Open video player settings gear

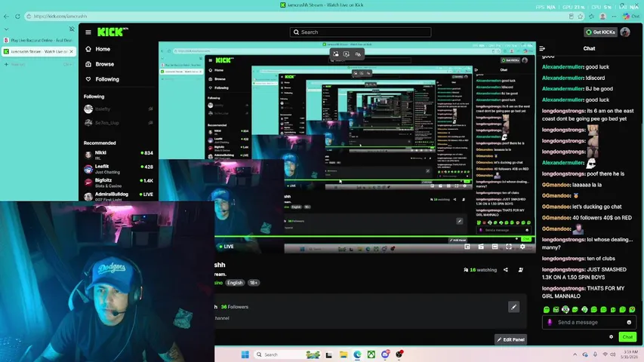pos(522,247)
